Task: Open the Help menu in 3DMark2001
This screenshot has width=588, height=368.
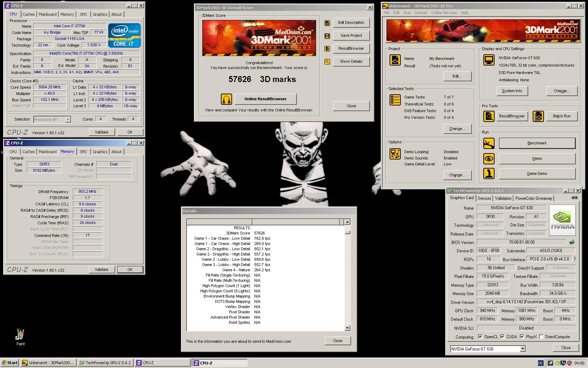Action: point(464,13)
